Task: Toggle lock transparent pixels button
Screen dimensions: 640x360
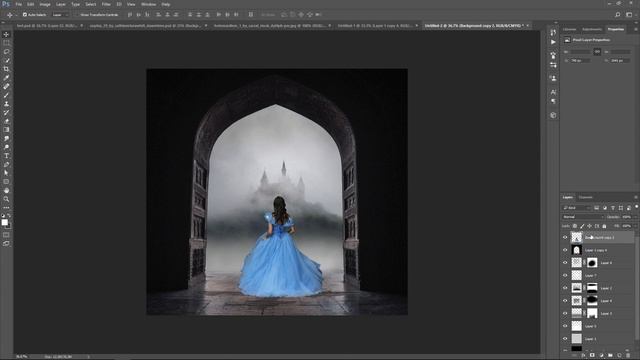Action: (x=575, y=226)
